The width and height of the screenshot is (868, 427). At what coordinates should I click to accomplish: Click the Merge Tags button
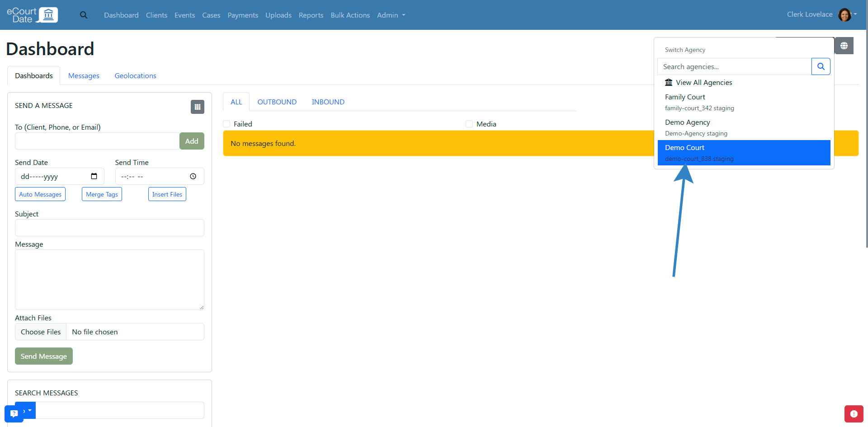click(x=102, y=194)
